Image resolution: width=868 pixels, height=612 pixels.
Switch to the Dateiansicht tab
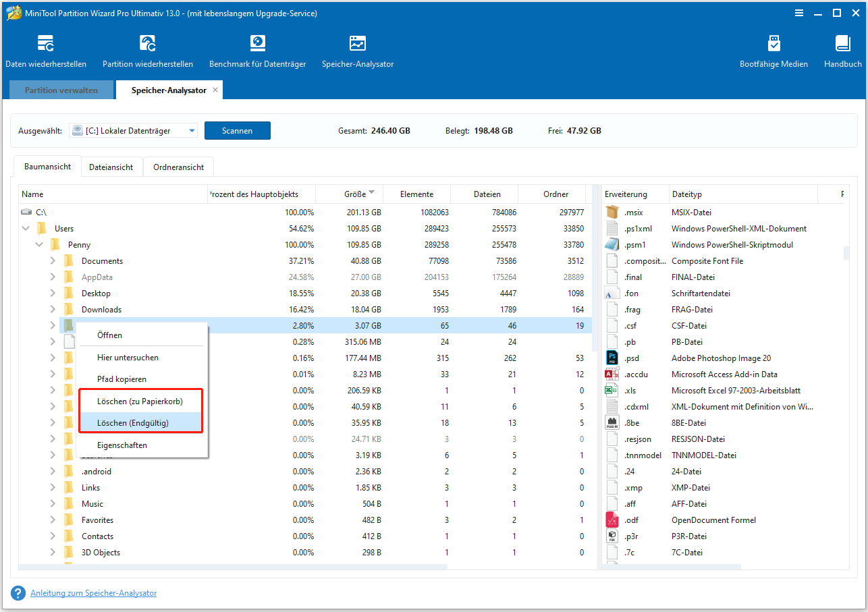(111, 167)
